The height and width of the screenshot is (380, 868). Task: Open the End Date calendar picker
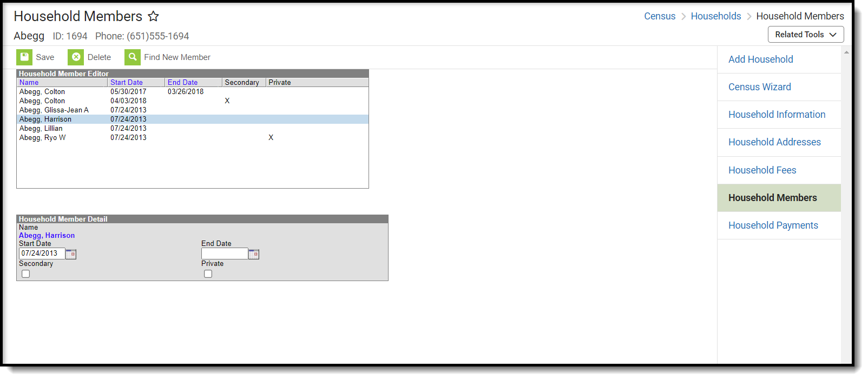[254, 254]
